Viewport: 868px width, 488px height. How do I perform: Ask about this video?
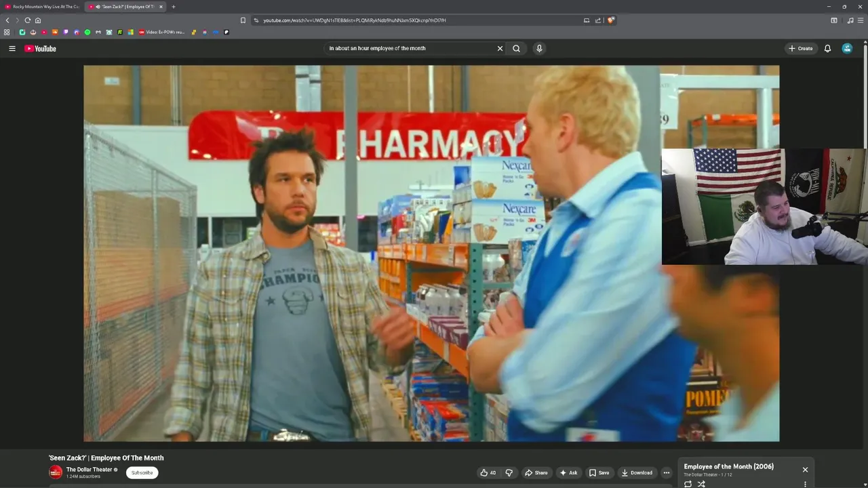(x=568, y=472)
